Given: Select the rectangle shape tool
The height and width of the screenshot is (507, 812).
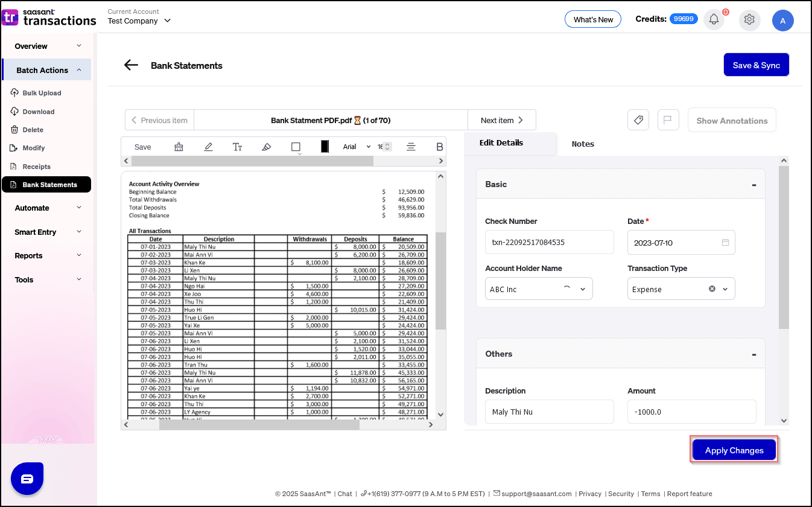Looking at the screenshot, I should pyautogui.click(x=296, y=147).
